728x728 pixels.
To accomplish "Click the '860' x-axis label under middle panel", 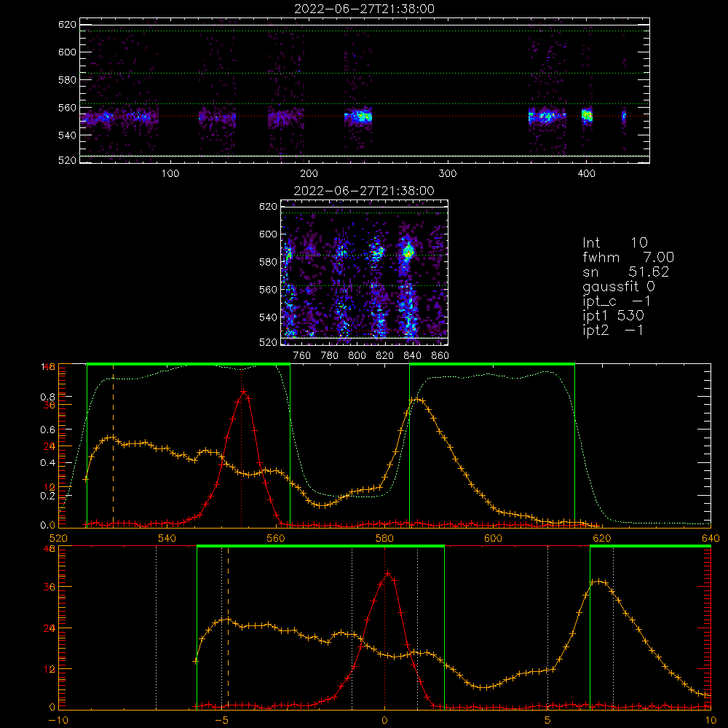I will [440, 356].
